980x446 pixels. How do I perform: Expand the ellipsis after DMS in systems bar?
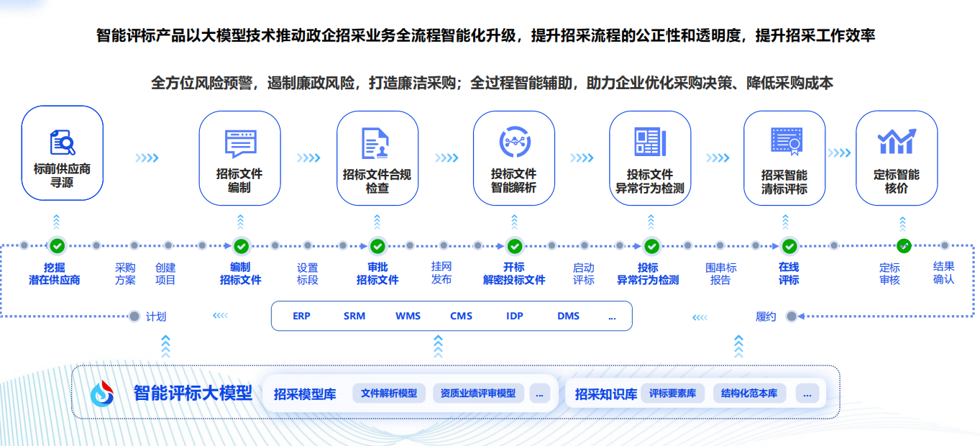point(612,316)
